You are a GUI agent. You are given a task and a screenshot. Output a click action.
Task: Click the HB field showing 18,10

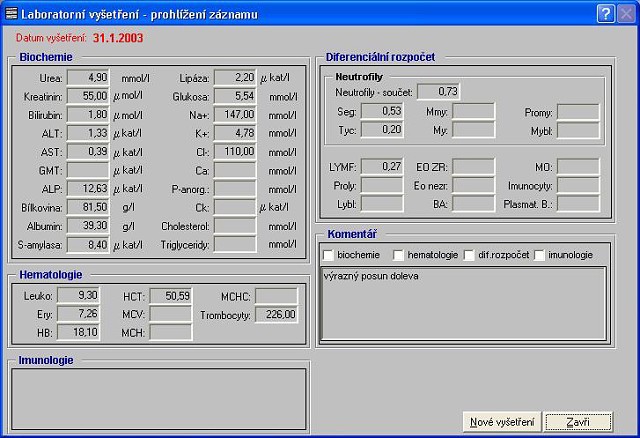tap(78, 332)
